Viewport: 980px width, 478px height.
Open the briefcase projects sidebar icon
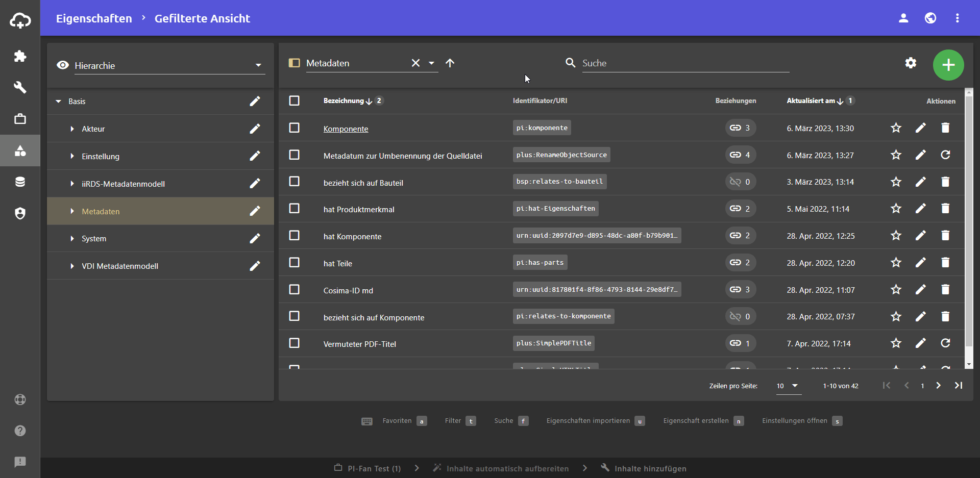20,119
